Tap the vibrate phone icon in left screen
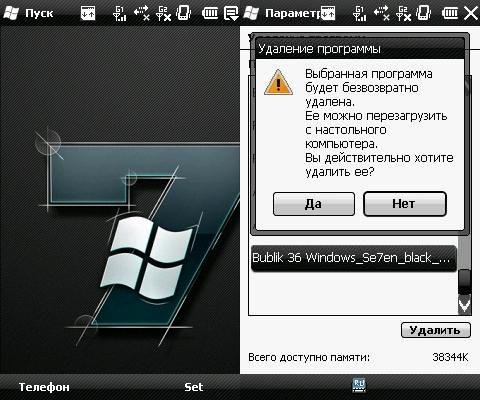 pos(184,13)
